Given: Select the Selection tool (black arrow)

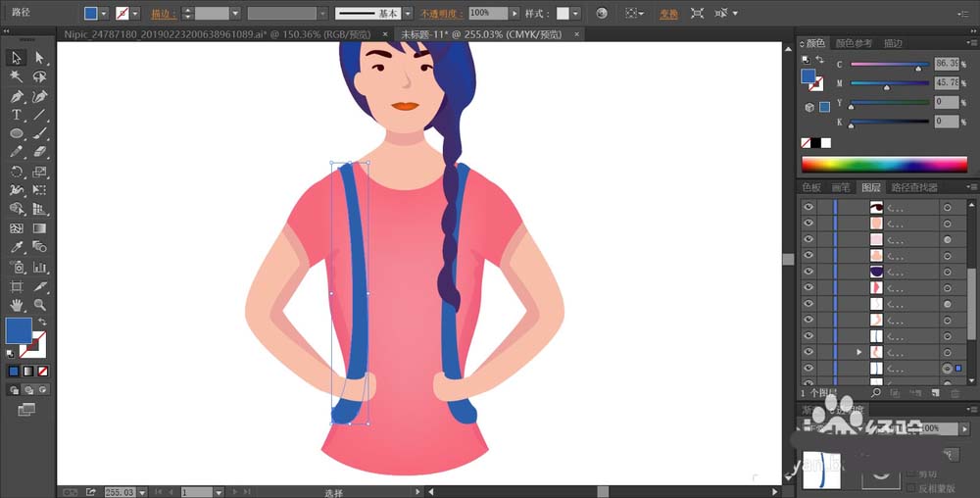Looking at the screenshot, I should click(17, 58).
